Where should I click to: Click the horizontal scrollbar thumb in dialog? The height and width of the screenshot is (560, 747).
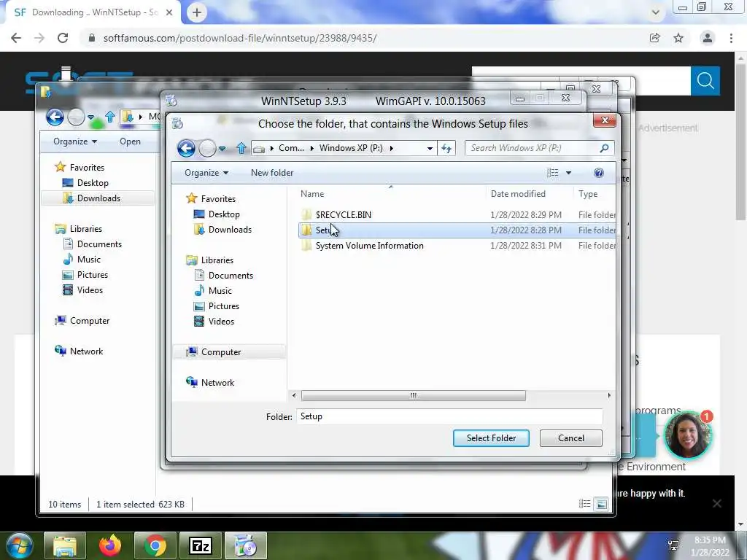coord(413,396)
